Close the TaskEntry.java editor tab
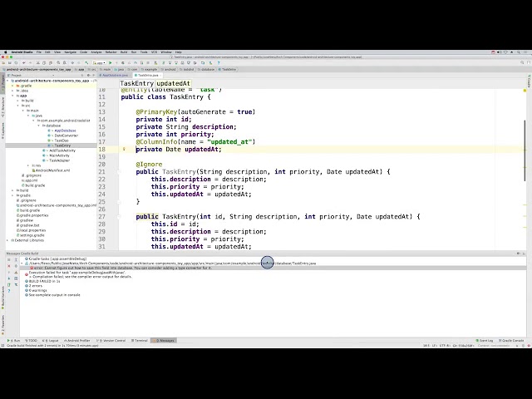 tap(160, 76)
